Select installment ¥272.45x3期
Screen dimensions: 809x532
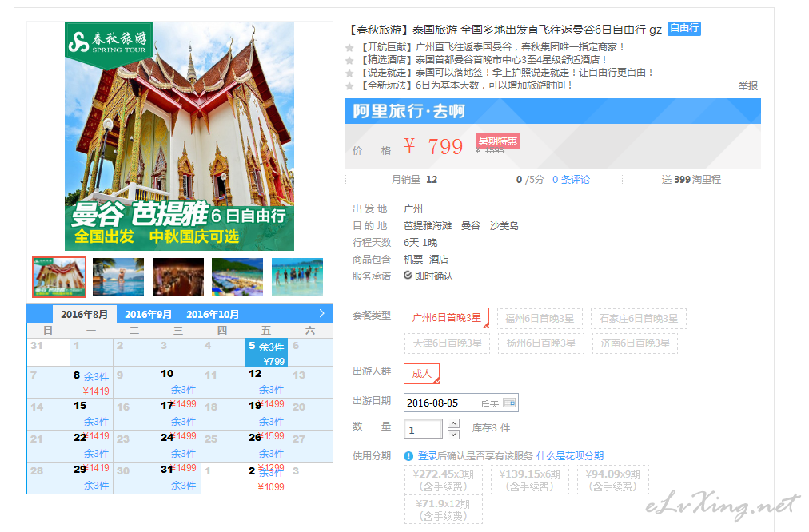coord(444,480)
